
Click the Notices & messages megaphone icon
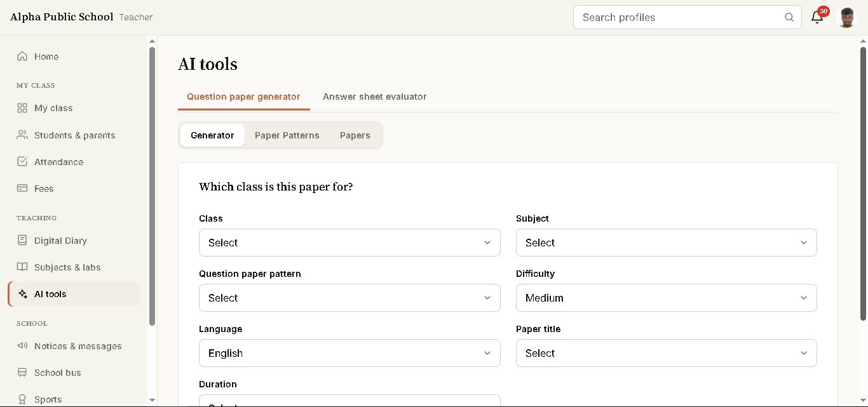point(22,346)
